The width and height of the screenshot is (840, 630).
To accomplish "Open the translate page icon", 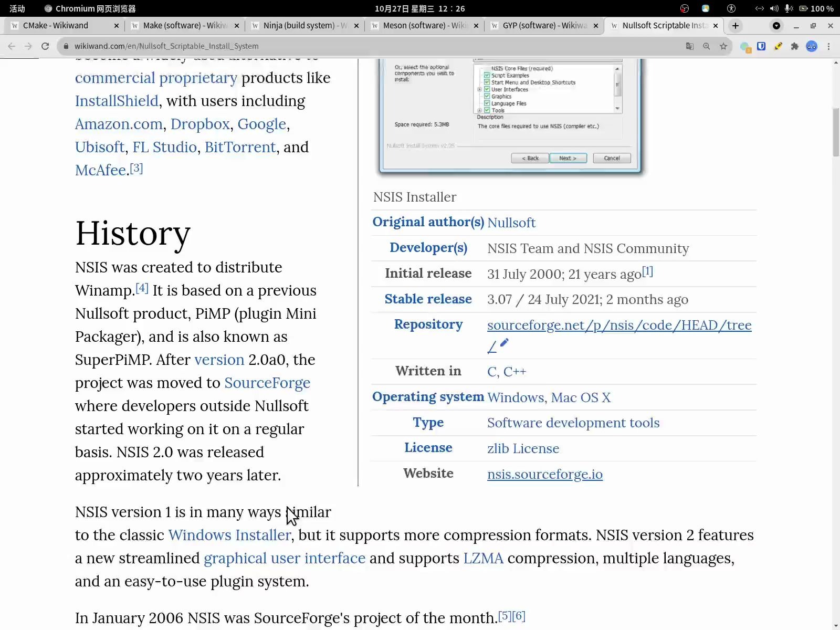I will (690, 46).
